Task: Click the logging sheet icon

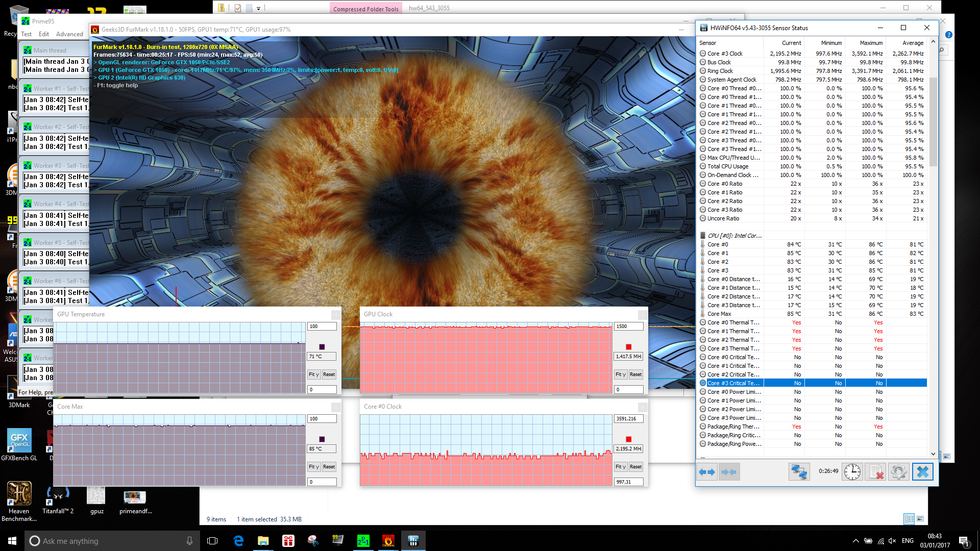Action: [876, 472]
